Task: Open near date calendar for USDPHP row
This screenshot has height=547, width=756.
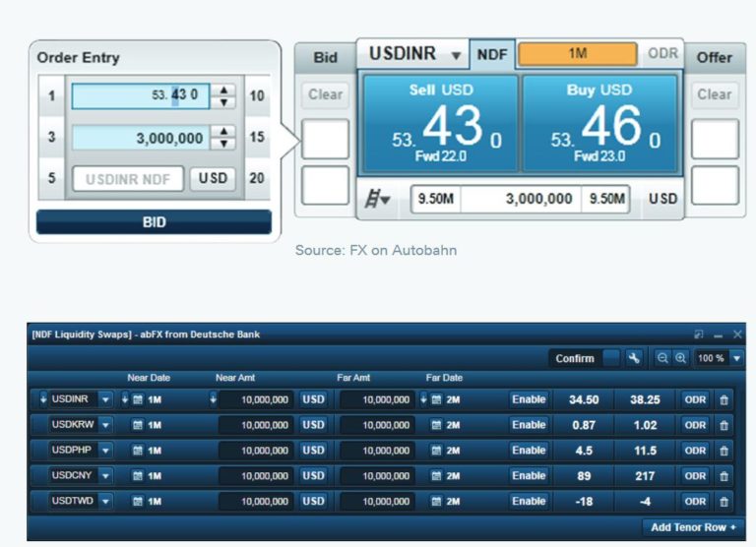Action: (138, 451)
